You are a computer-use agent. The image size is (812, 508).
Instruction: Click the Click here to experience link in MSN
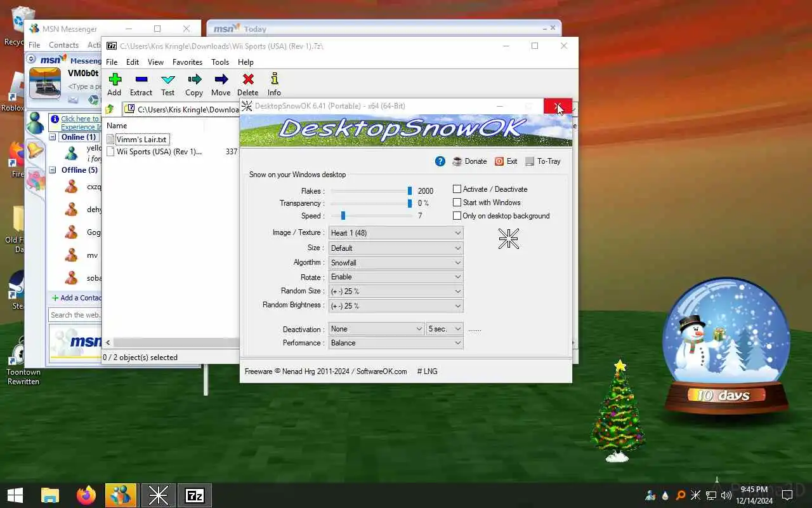80,123
